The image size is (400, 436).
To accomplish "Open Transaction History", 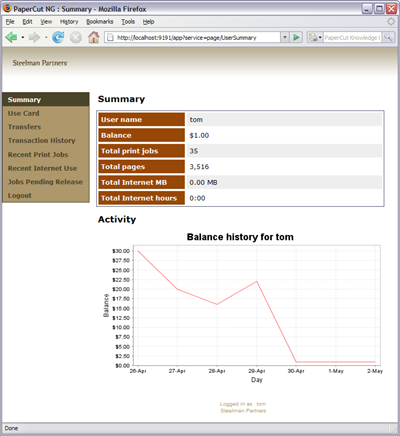I will click(42, 141).
